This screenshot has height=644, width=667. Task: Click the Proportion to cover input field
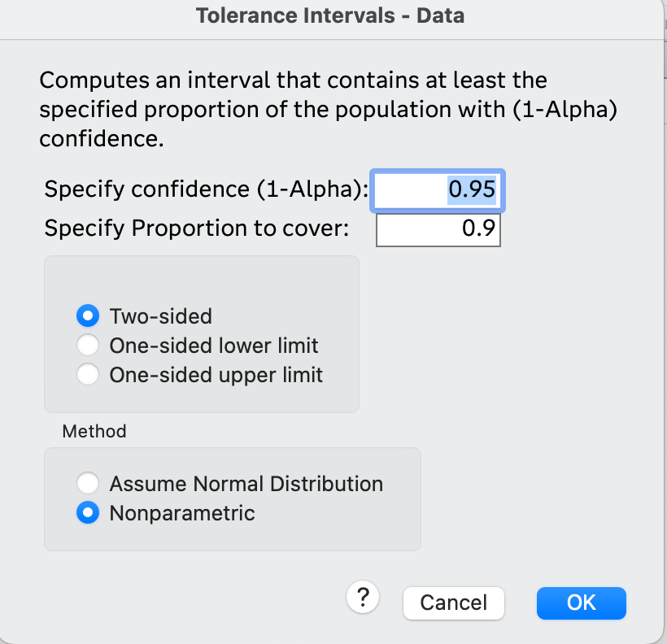(x=438, y=229)
